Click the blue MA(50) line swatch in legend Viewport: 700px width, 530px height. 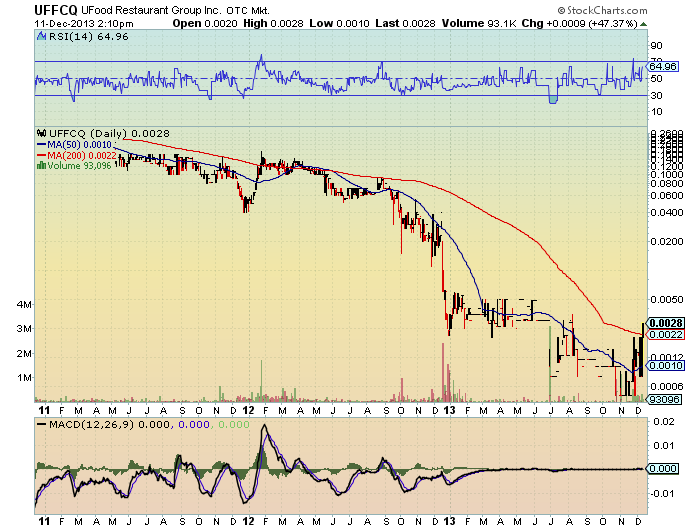point(42,145)
